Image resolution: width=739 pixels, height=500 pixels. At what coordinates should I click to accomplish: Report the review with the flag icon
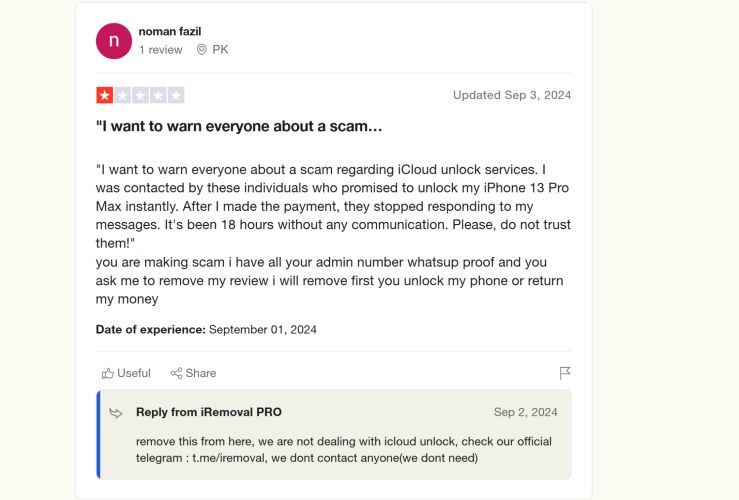point(565,373)
